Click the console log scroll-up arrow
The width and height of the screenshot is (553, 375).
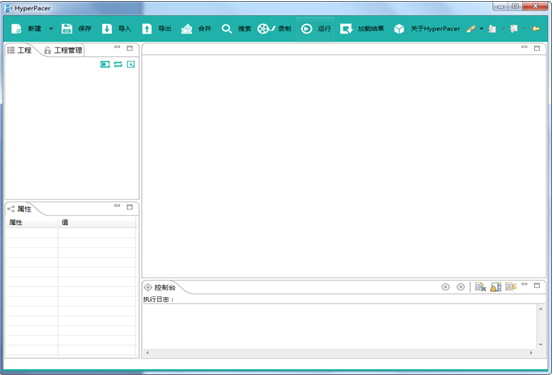[541, 309]
